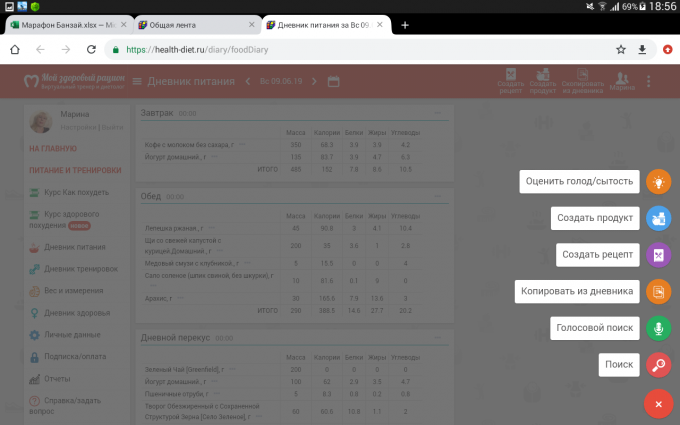Go to previous day with left arrow
Screen dimensions: 680x425
pos(248,81)
